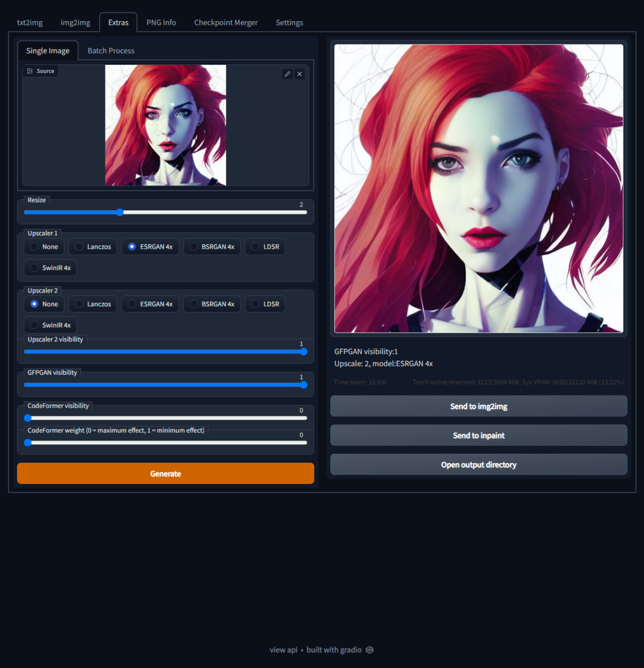Screen dimensions: 644x668
Task: Click the gradio logo icon in the footer
Action: (x=370, y=650)
